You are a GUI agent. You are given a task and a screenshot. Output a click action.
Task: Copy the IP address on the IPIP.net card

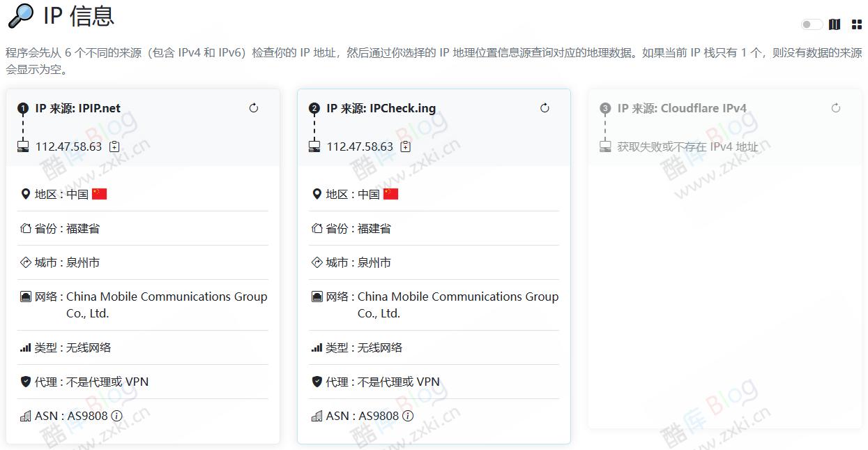(x=113, y=147)
